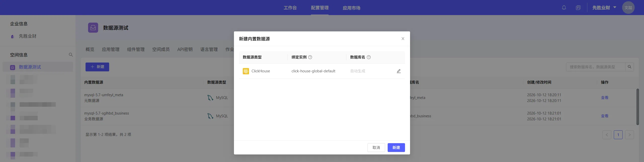Click the help icon beside 绑定实例
Viewport: 644px width, 162px height.
[x=310, y=57]
